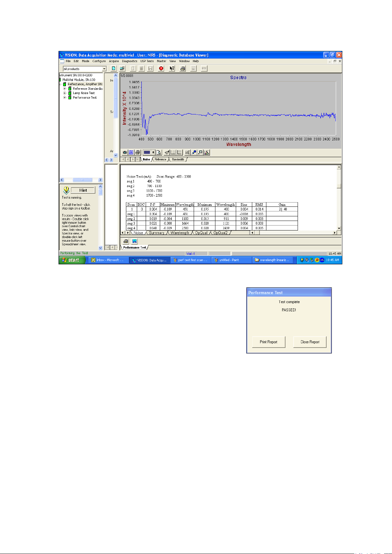
Task: Click the snowflake icon in chart toolbar
Action: pyautogui.click(x=131, y=153)
